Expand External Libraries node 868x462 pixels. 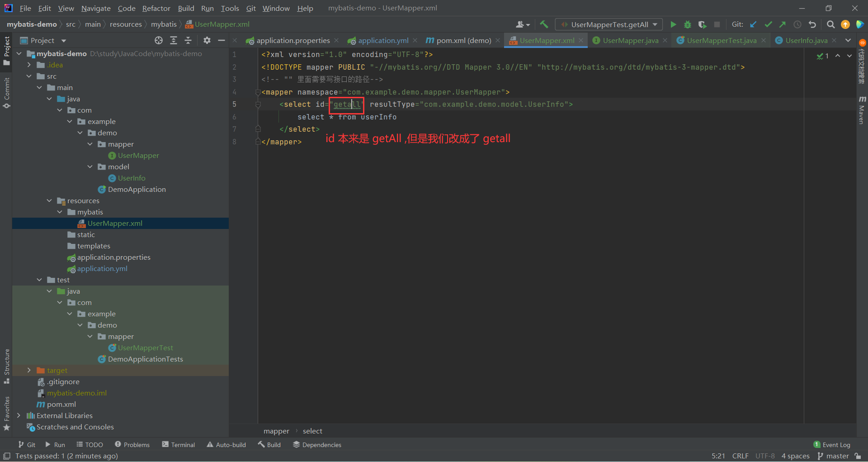pyautogui.click(x=19, y=415)
